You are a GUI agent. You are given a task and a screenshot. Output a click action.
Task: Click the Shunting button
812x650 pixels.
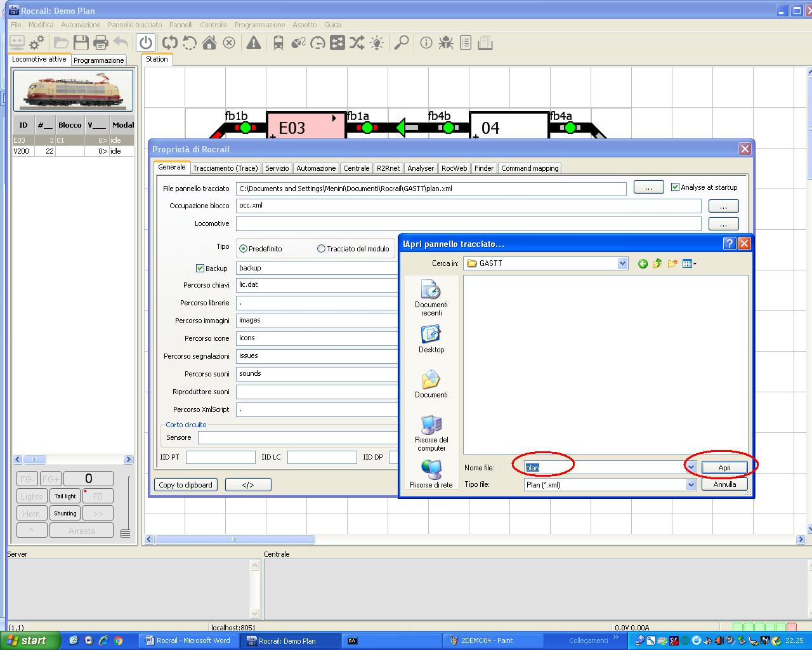coord(65,514)
